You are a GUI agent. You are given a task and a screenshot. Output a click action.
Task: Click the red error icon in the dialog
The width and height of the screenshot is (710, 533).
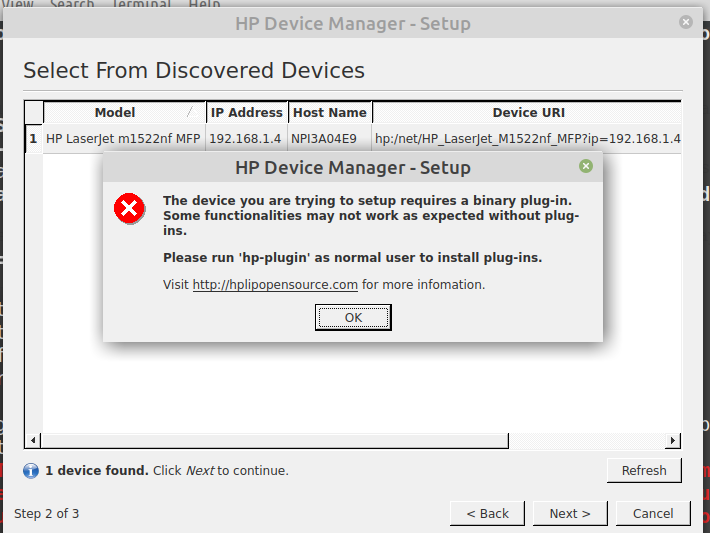[129, 208]
